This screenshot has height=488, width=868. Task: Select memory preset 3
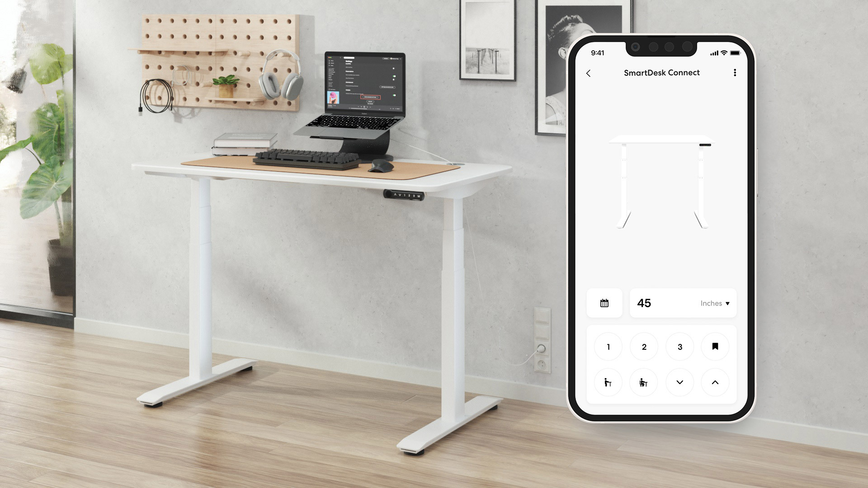(x=679, y=346)
